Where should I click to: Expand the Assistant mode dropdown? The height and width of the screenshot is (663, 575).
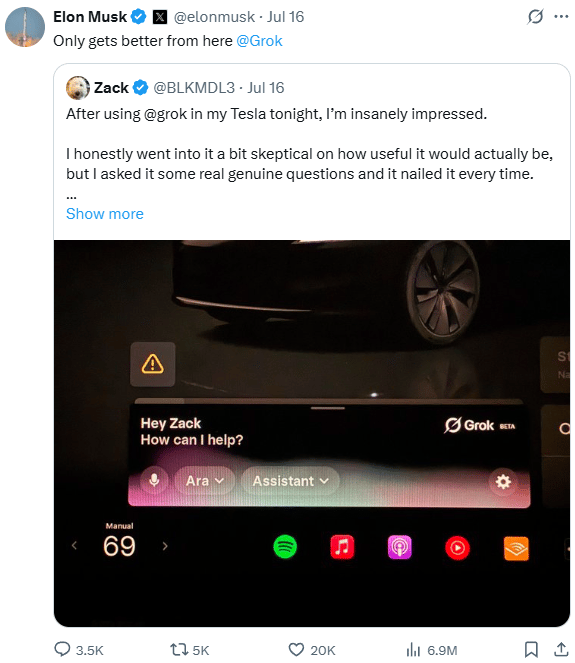[x=290, y=481]
